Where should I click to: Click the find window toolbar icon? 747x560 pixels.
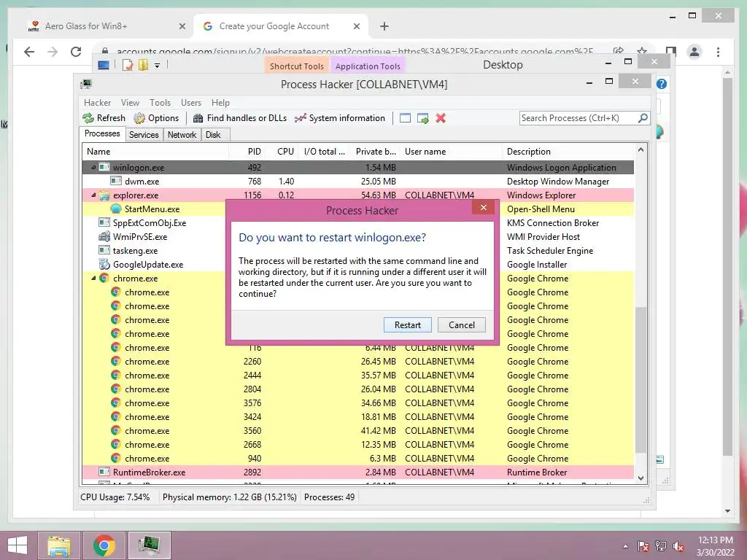405,118
